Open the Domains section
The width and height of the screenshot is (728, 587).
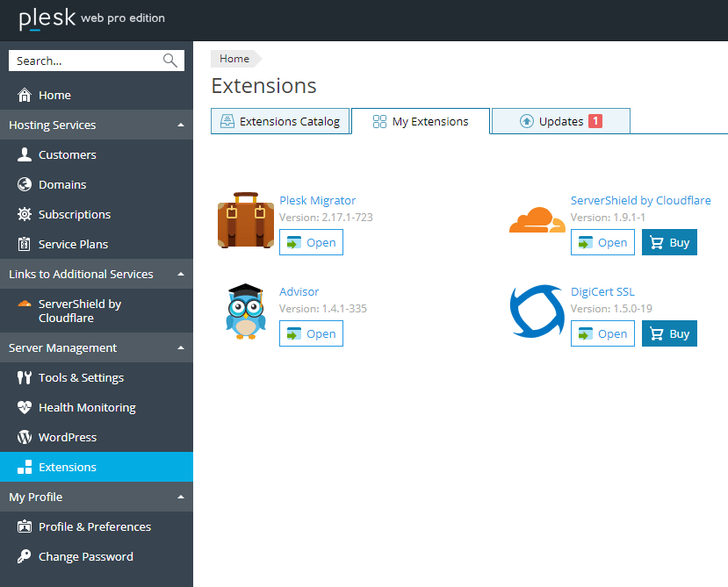coord(62,184)
